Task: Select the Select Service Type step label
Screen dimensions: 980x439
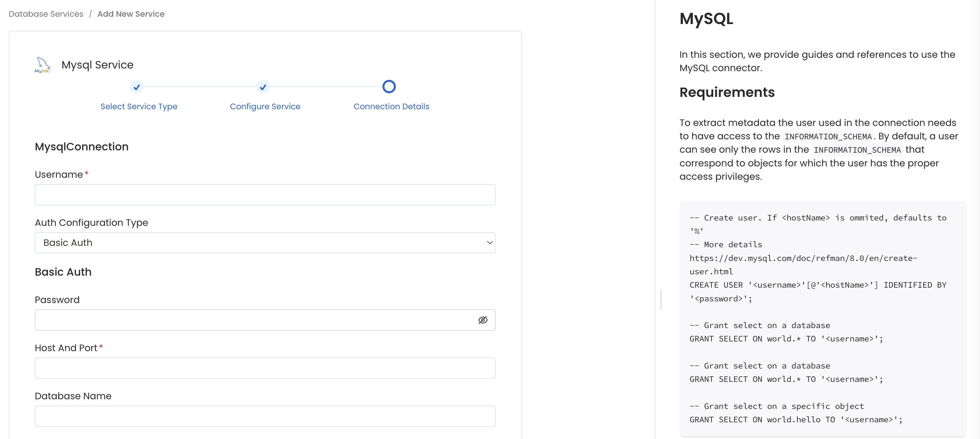Action: point(139,107)
